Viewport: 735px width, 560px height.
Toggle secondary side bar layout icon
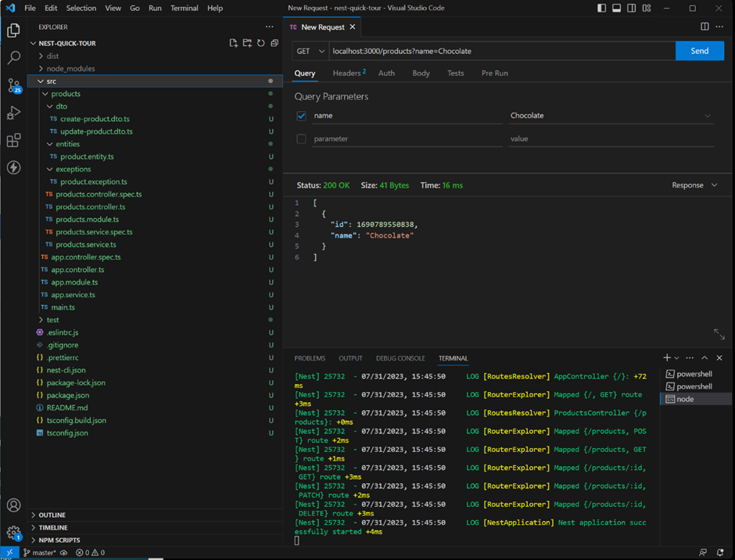(x=632, y=8)
